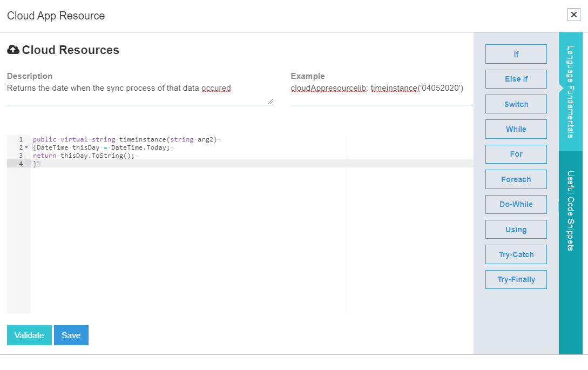Add a Switch statement snippet
The image size is (588, 370).
click(516, 104)
